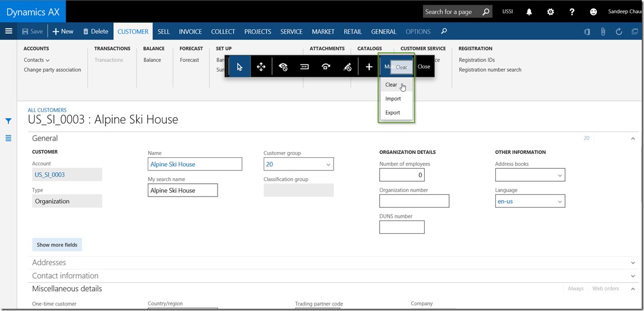Click Delete in the action pane
Image resolution: width=644 pixels, height=311 pixels.
pos(95,31)
